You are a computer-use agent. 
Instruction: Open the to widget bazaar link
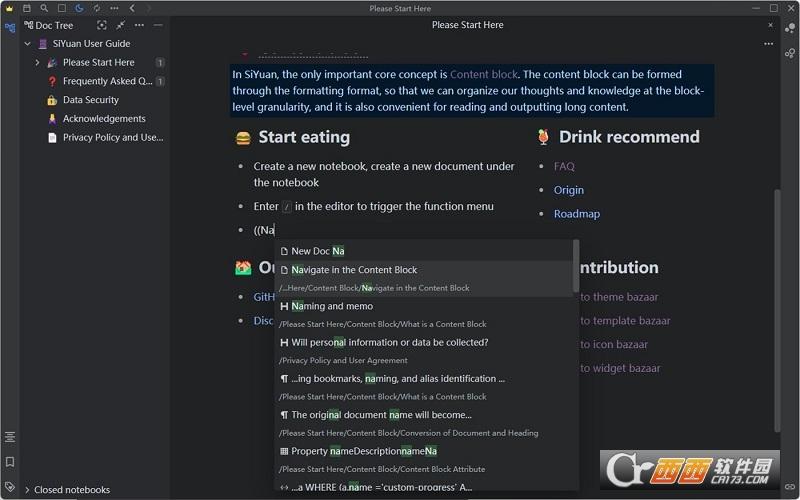tap(620, 368)
